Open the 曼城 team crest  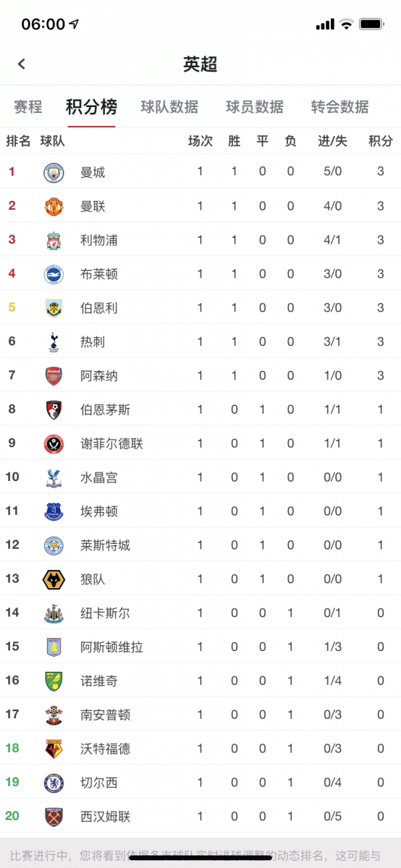[x=54, y=172]
